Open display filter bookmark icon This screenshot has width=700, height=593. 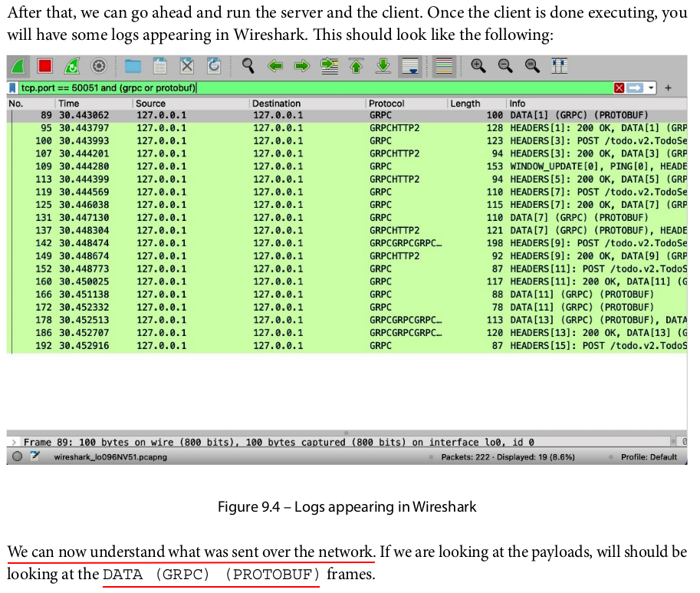pyautogui.click(x=12, y=88)
